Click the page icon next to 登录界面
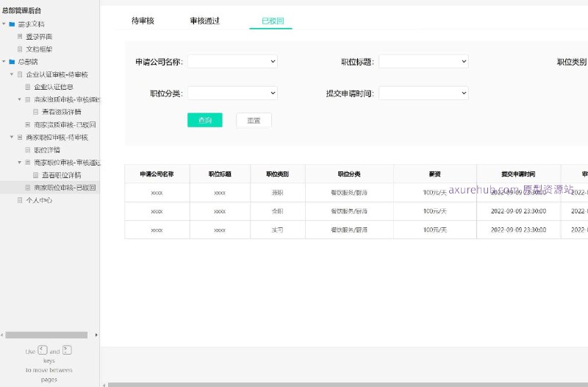 (x=20, y=36)
